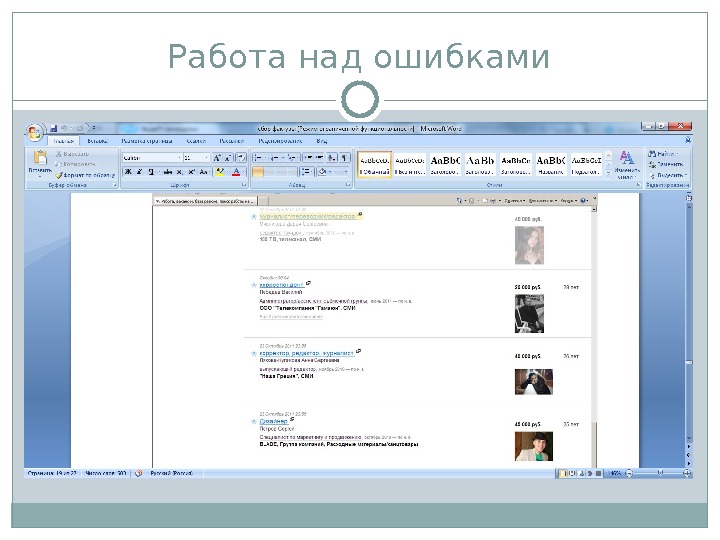Click the Strikethrough (abc) icon
720x540 pixels.
[x=168, y=172]
